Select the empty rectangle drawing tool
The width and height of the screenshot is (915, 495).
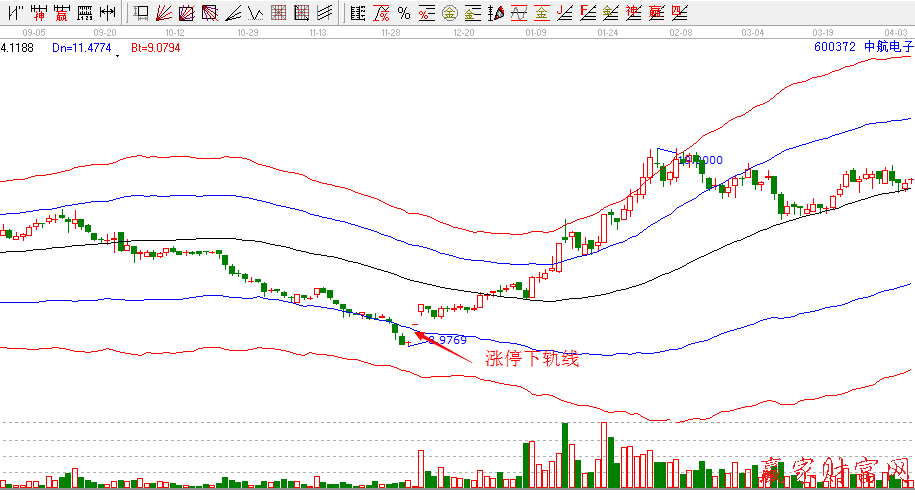tap(140, 14)
